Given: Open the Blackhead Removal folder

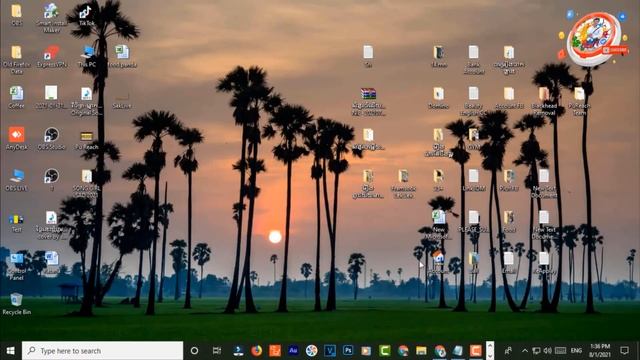Looking at the screenshot, I should coord(544,101).
